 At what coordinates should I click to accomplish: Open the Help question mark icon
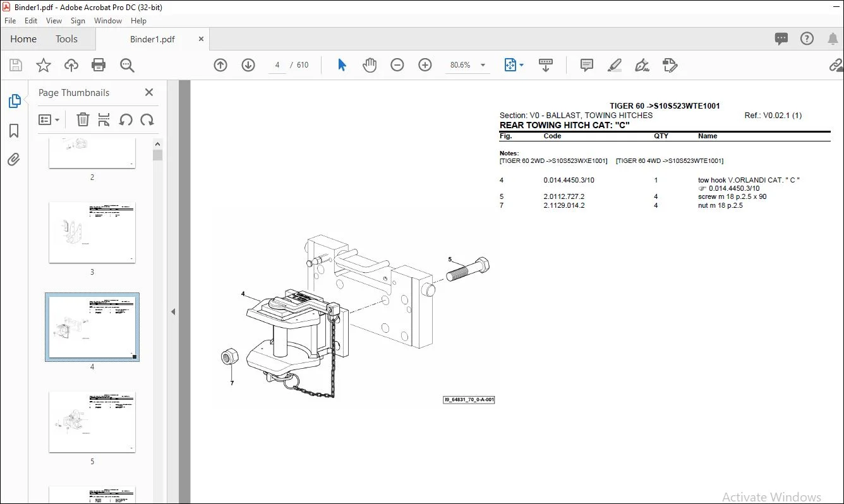(807, 39)
